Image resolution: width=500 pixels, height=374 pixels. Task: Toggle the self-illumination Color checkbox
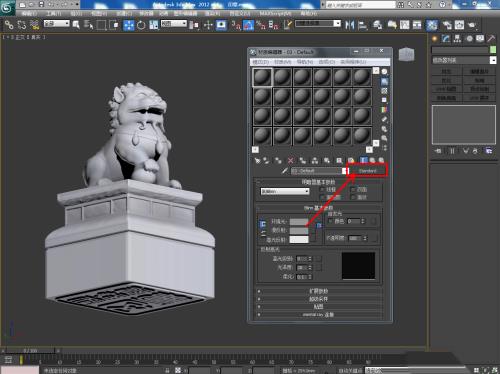coord(330,221)
